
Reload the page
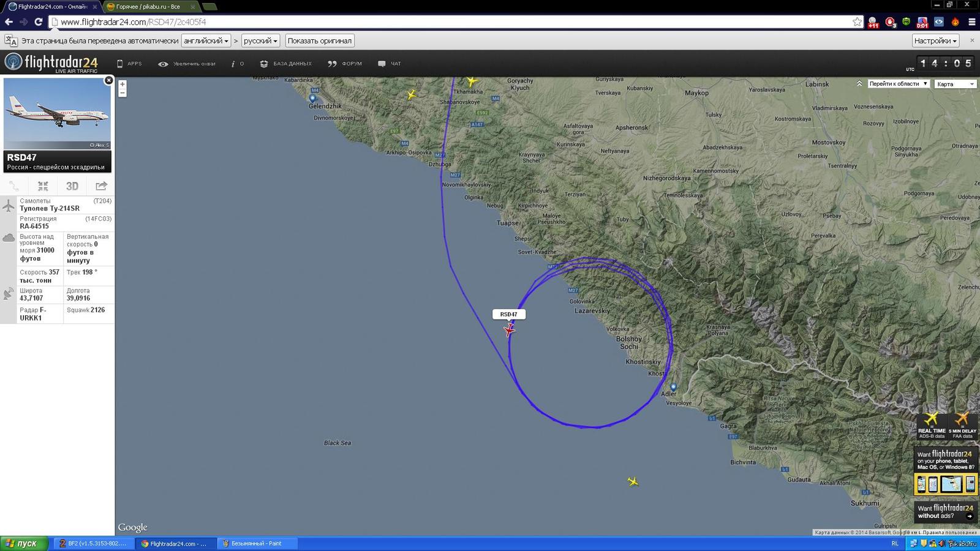39,22
